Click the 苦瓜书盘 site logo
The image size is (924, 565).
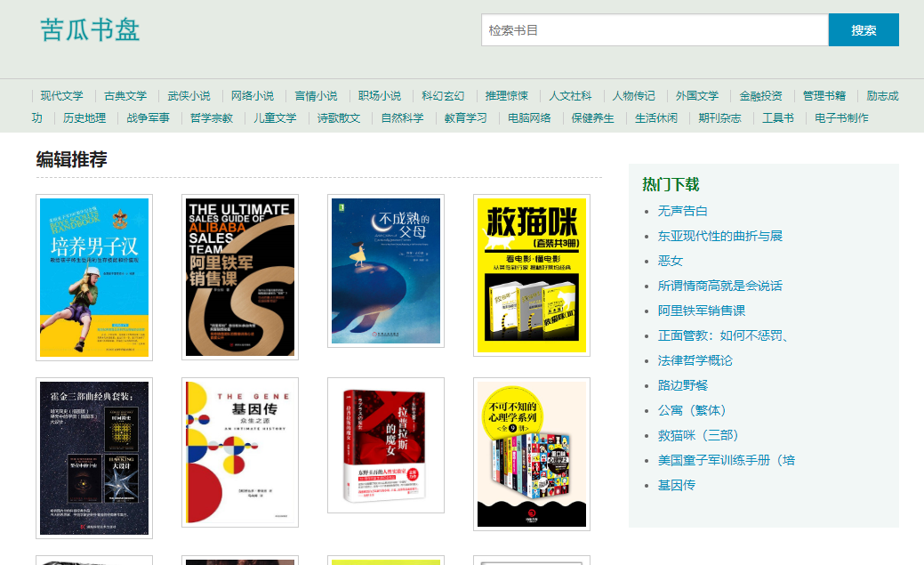pos(90,30)
